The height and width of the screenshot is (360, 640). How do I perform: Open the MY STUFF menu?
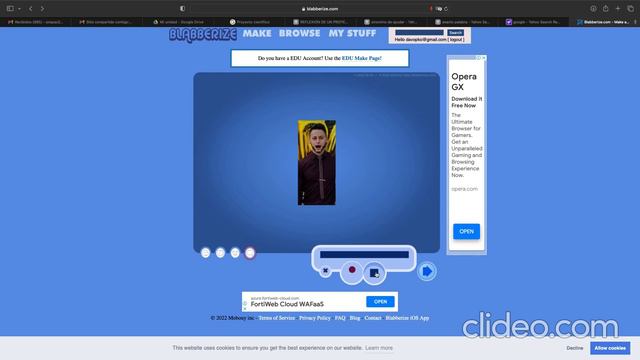coord(352,33)
